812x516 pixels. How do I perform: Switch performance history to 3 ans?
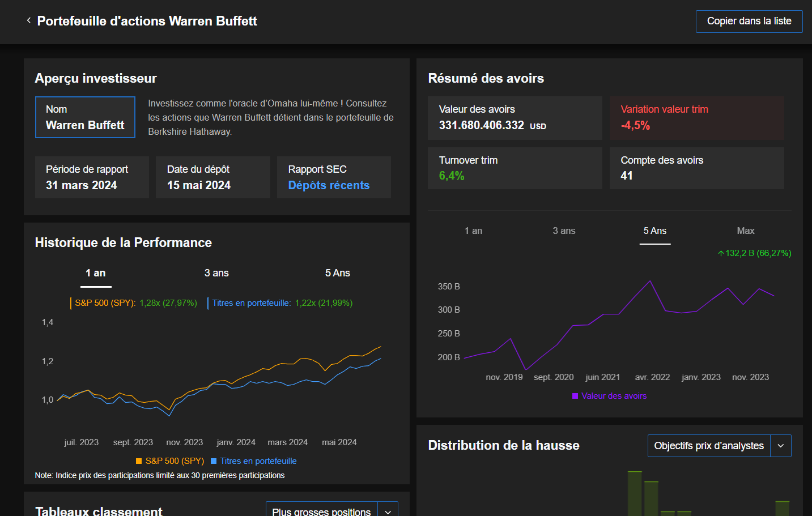click(216, 273)
